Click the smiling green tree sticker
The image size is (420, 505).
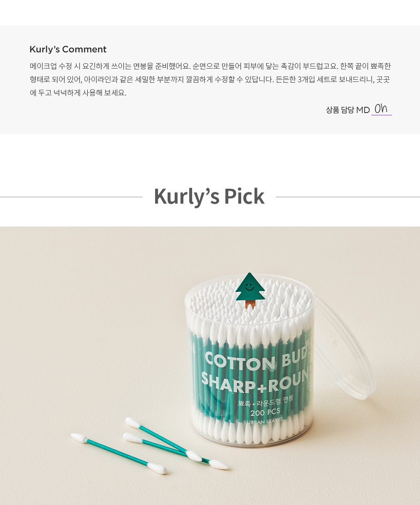(250, 290)
